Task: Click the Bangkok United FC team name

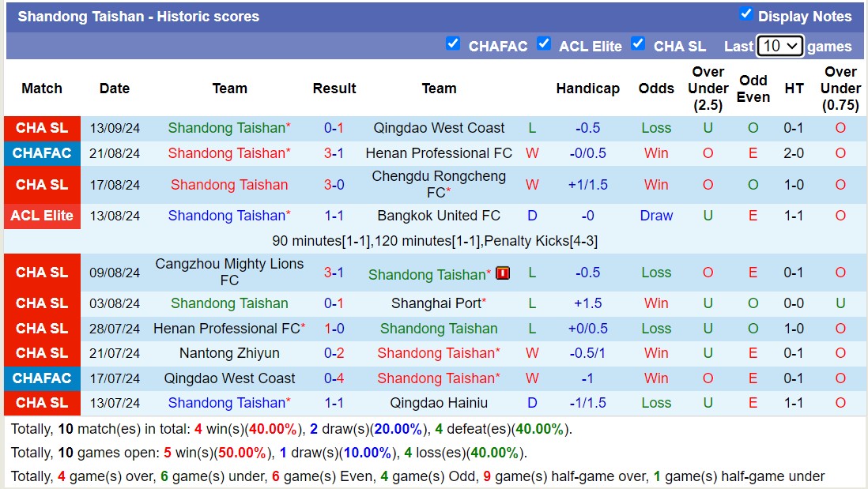Action: 439,216
